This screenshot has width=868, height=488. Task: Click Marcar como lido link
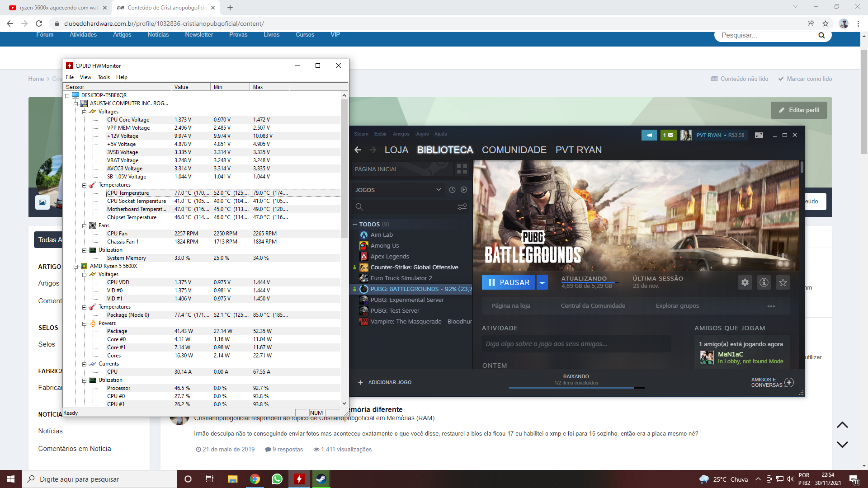click(x=805, y=79)
